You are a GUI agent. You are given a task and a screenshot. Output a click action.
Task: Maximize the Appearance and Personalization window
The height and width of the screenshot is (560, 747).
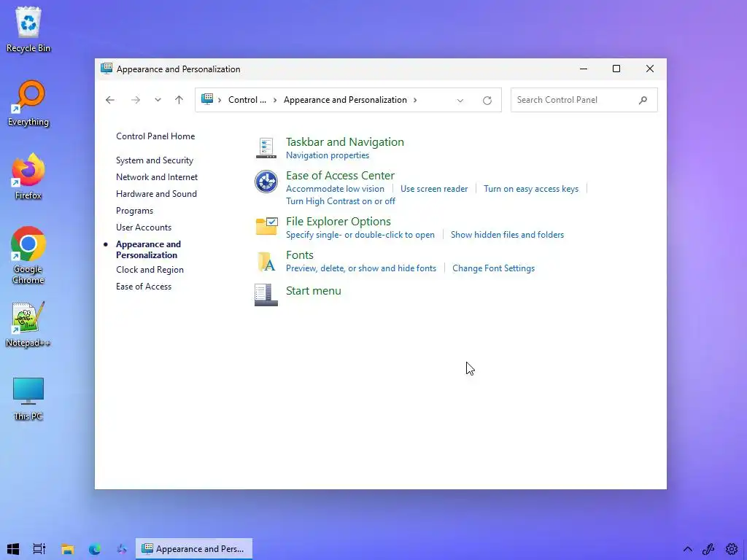pyautogui.click(x=616, y=69)
